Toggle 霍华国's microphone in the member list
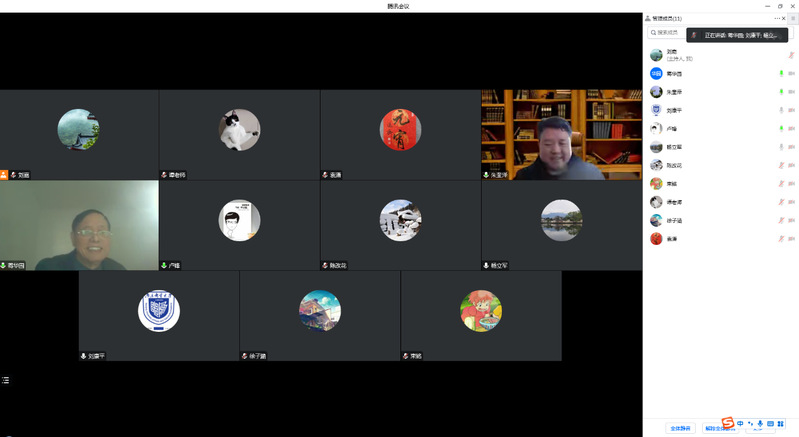Viewport: 799px width, 437px height. click(780, 74)
